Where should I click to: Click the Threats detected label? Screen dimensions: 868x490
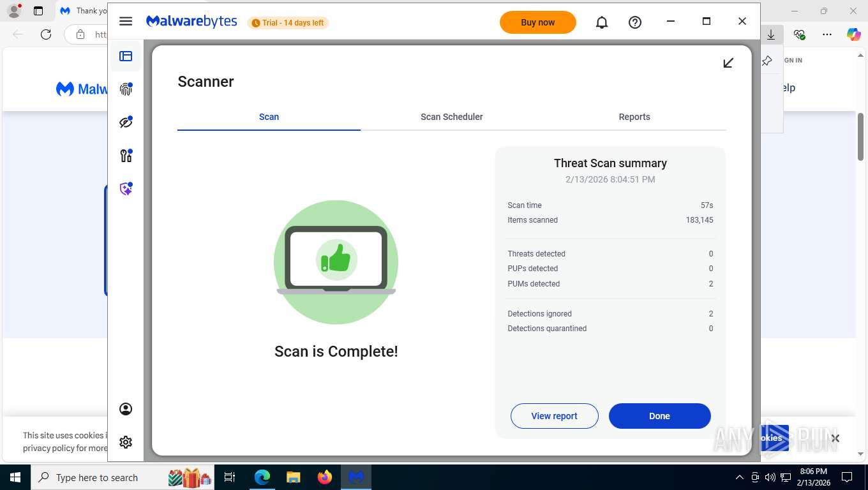point(537,254)
